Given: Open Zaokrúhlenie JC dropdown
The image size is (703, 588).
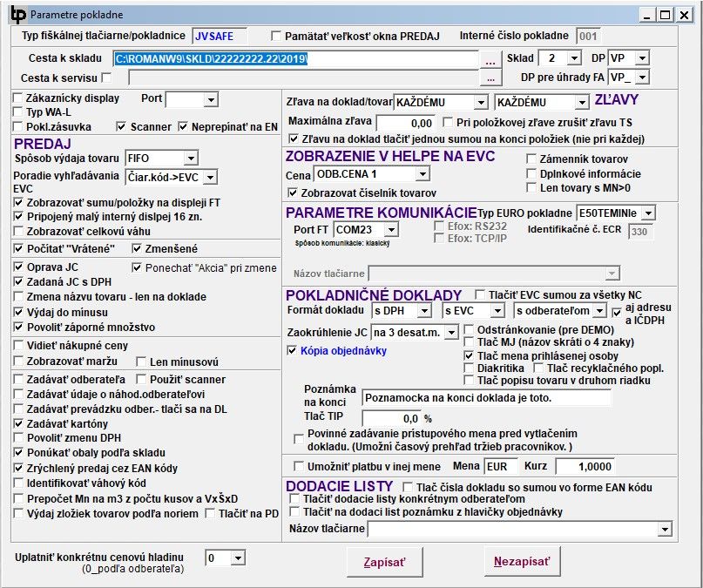Looking at the screenshot, I should click(x=451, y=333).
